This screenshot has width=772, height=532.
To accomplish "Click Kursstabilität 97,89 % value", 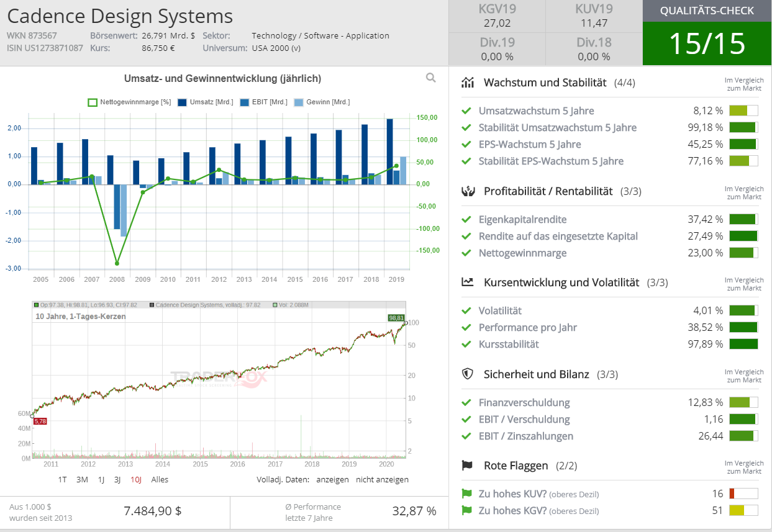I will (704, 345).
